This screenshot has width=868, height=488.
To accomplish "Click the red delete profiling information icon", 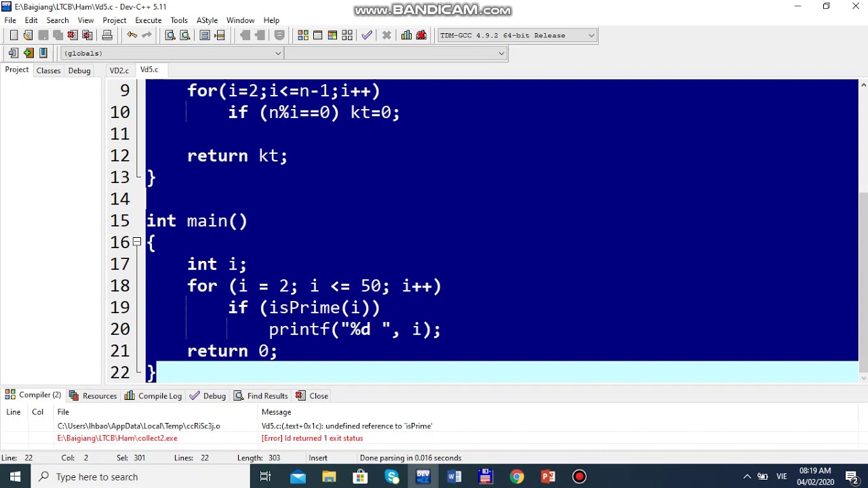I will (421, 35).
